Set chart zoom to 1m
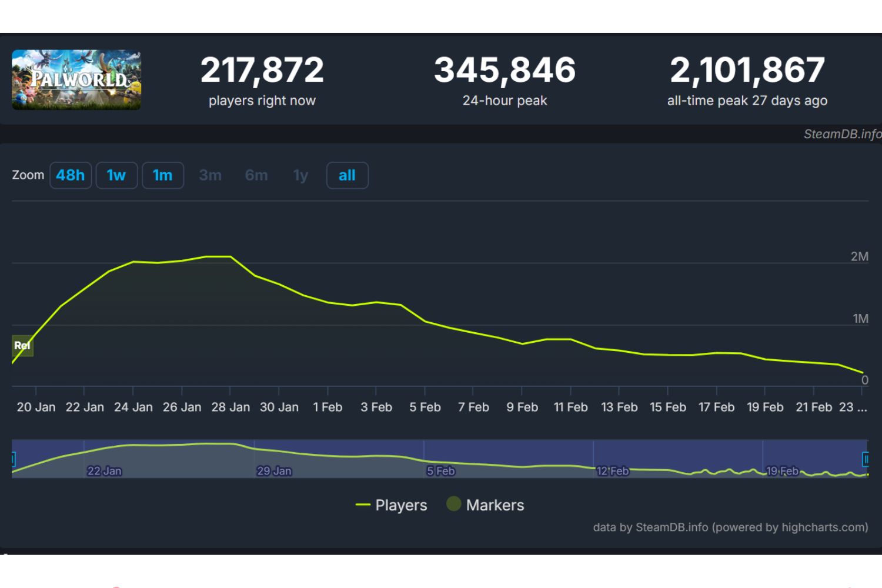 163,175
